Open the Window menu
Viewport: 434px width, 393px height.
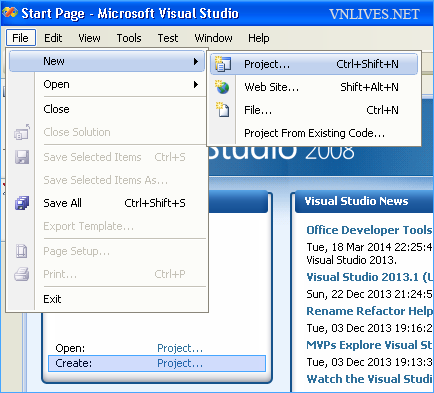click(214, 38)
